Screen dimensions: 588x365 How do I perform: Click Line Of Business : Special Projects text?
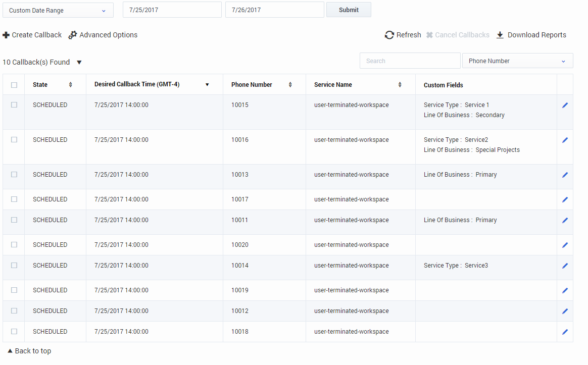(472, 150)
